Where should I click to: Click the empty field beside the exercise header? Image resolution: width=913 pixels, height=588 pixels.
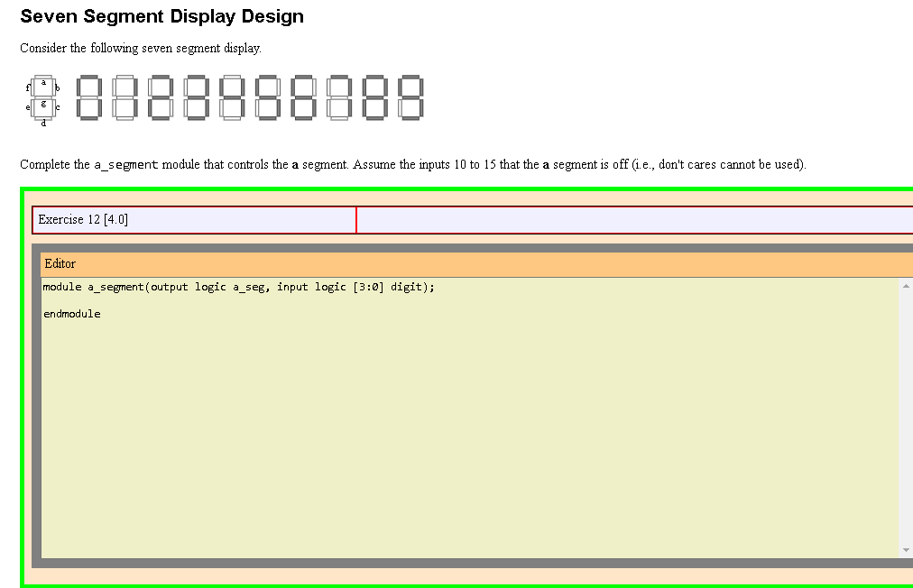point(632,219)
